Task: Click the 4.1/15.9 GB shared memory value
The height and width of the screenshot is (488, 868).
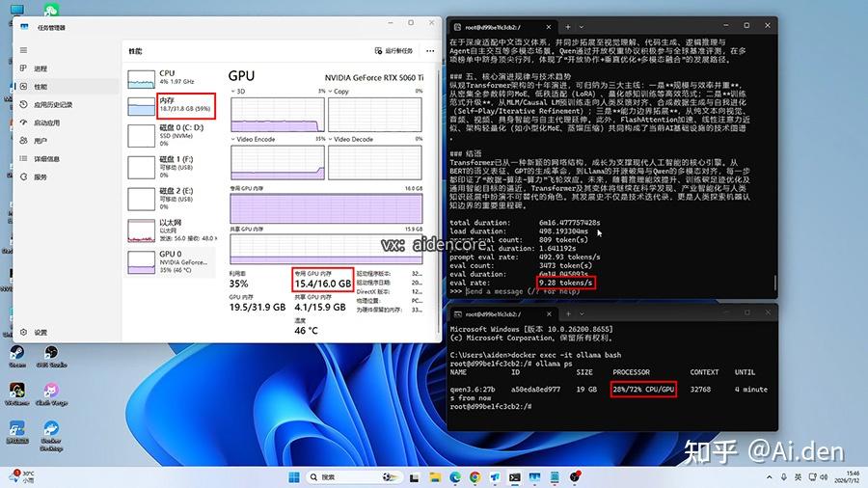Action: (320, 307)
